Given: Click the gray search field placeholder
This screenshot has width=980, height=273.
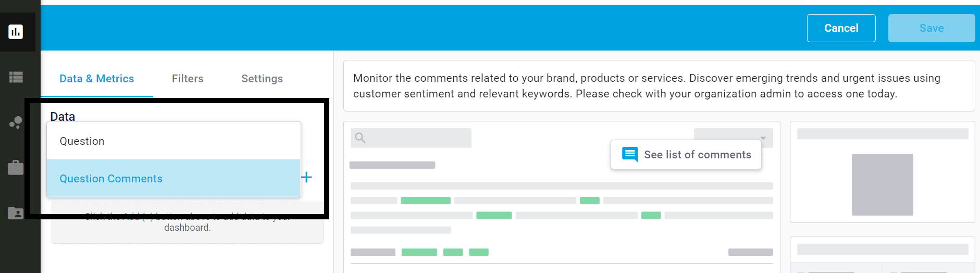Looking at the screenshot, I should [x=411, y=138].
